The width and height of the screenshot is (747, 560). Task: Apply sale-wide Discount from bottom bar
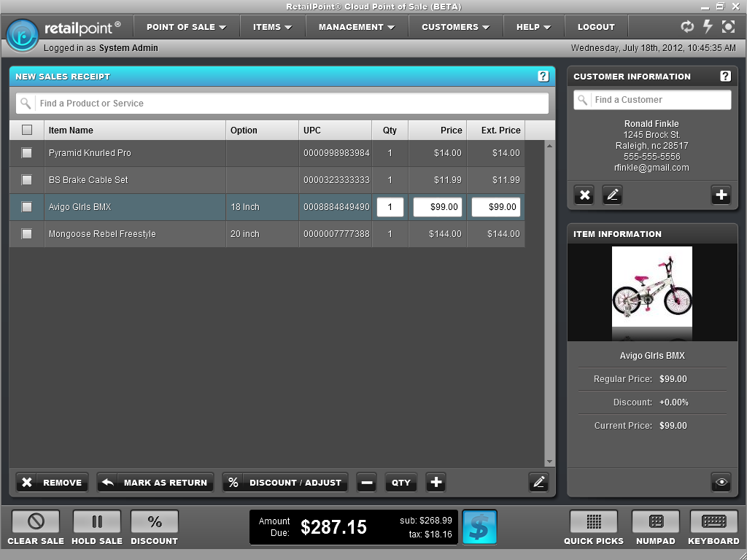(155, 522)
